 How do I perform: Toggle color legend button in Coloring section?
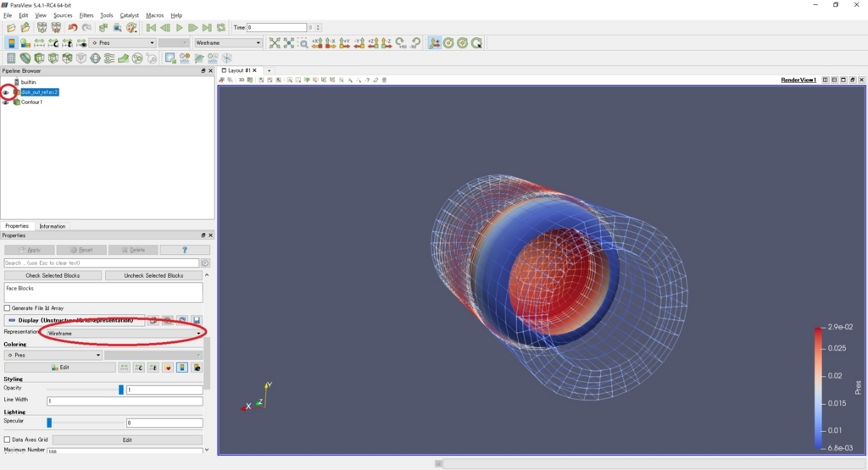click(x=182, y=368)
